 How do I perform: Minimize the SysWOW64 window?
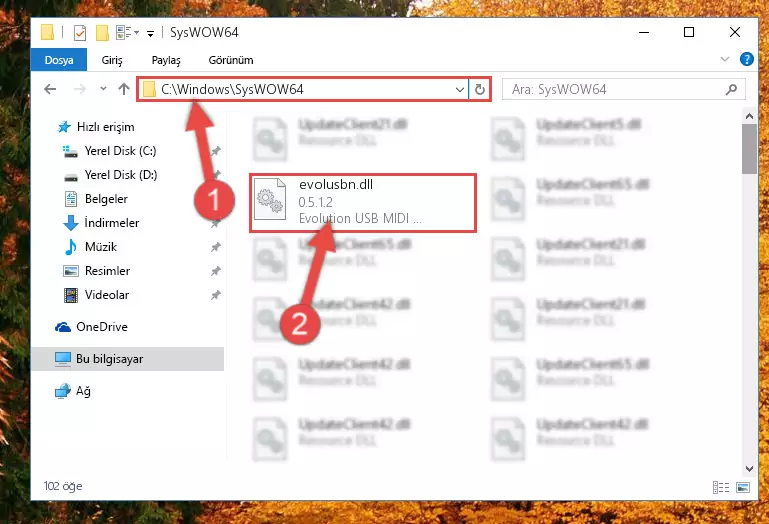644,32
